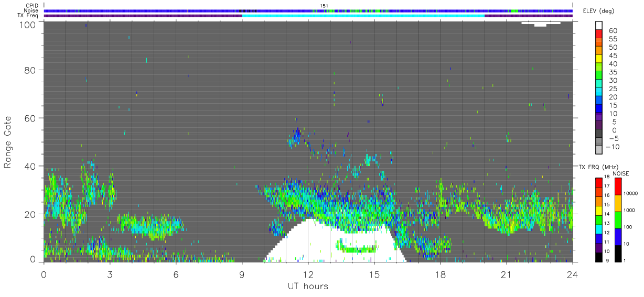Click the 'Noise' row label at top left
The image size is (644, 297).
(x=31, y=10)
